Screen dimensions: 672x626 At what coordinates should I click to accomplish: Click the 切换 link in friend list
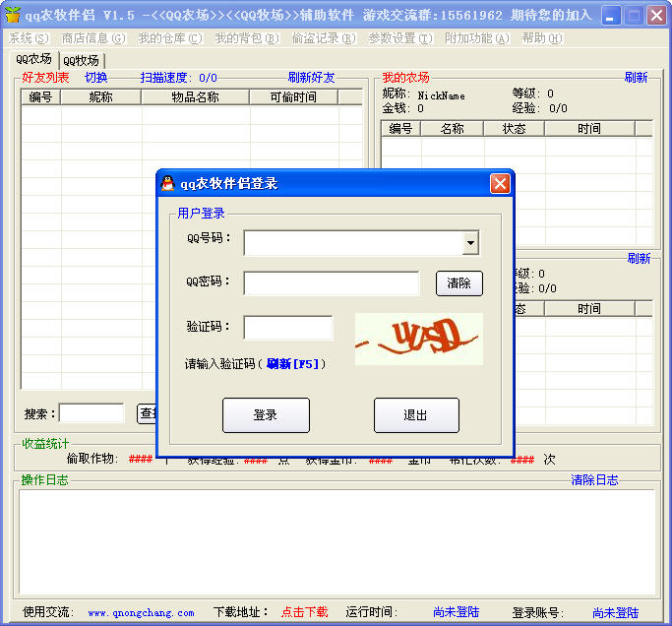coord(96,78)
